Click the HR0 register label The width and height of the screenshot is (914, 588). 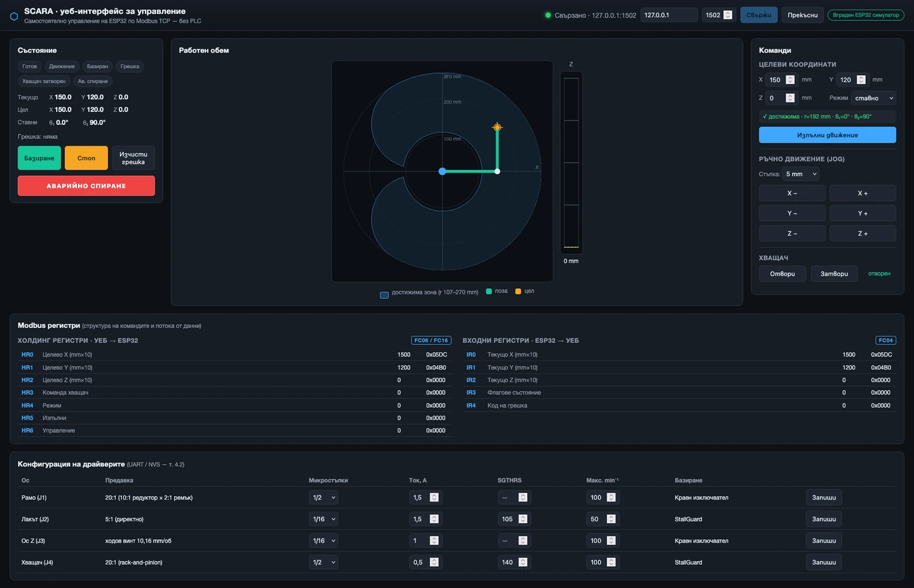point(27,355)
